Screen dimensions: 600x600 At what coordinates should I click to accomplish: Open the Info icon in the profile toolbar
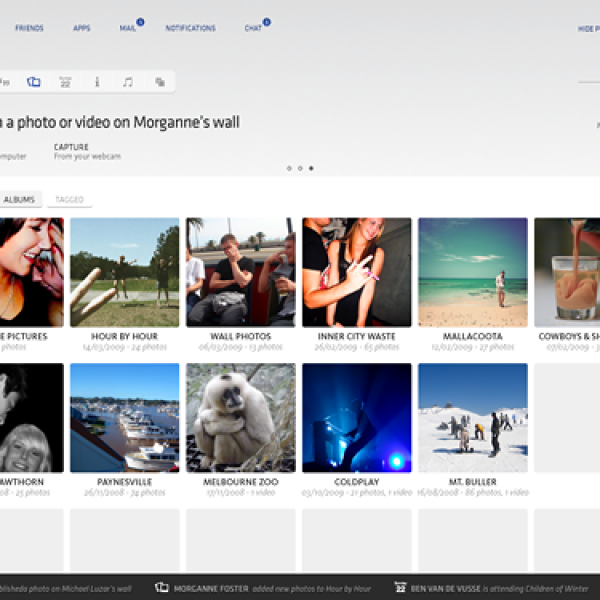pyautogui.click(x=97, y=82)
